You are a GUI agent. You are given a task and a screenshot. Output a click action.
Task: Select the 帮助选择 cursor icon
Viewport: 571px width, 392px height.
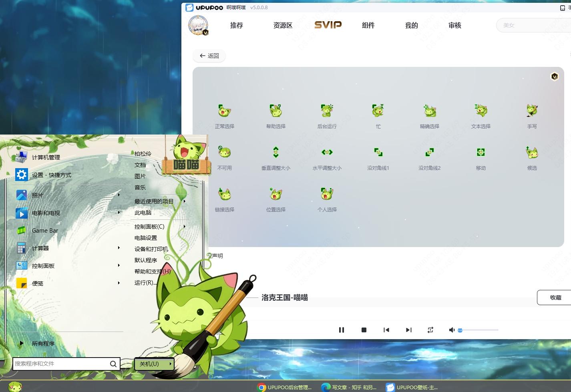(275, 111)
